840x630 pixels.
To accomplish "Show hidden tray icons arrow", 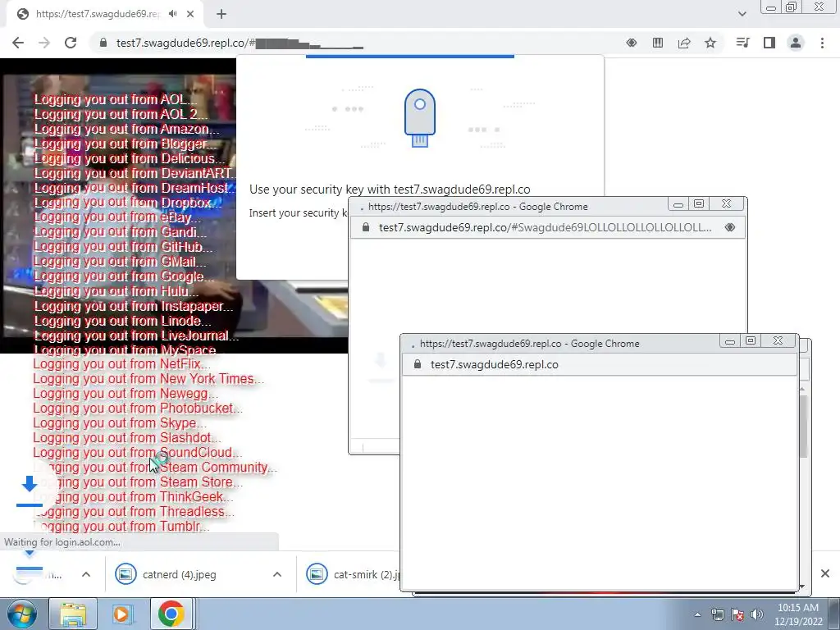I will (697, 614).
